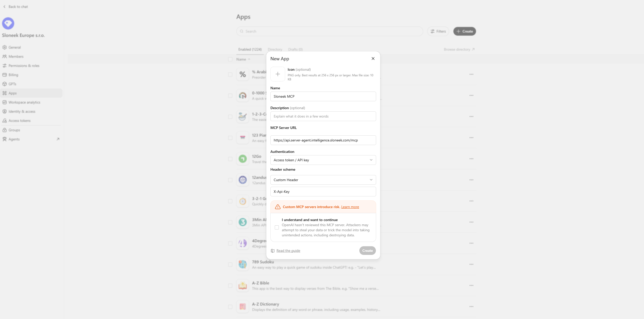Toggle the select-all checkbox beside Name
The width and height of the screenshot is (644, 319).
(x=230, y=59)
